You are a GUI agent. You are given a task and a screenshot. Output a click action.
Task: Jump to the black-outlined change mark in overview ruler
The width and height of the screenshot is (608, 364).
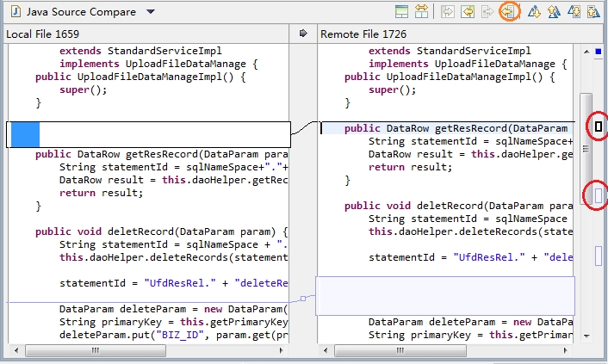pos(599,126)
